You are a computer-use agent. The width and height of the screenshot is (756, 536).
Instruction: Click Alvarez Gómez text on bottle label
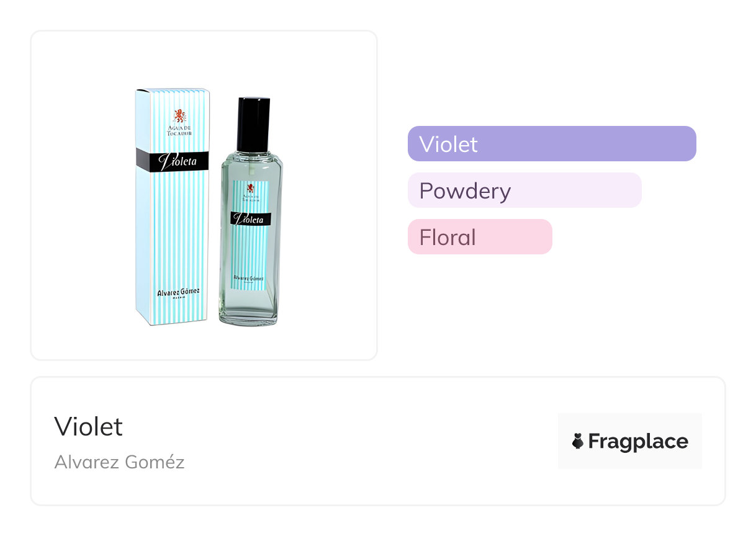(x=250, y=279)
